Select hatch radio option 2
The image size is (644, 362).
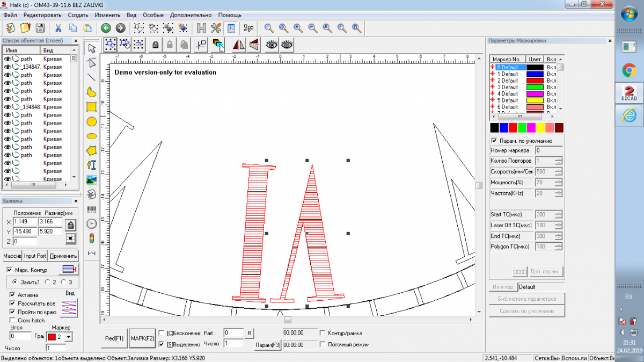pos(47,282)
